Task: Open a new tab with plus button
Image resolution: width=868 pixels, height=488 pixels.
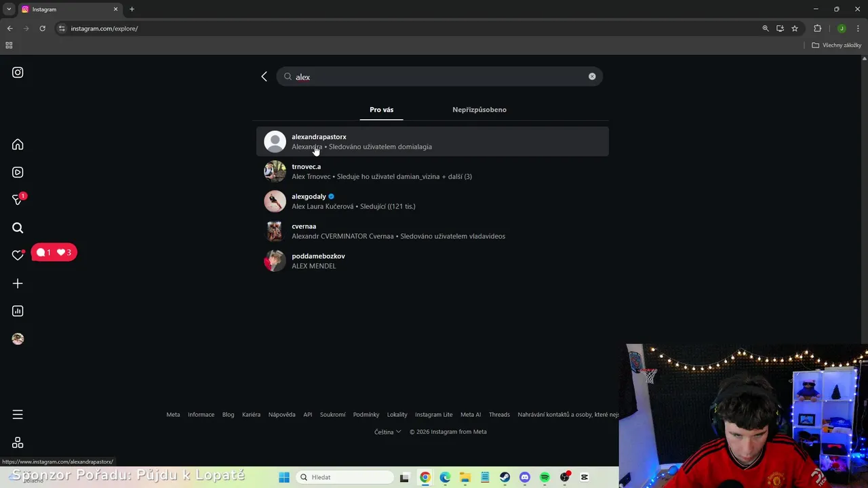Action: point(132,9)
